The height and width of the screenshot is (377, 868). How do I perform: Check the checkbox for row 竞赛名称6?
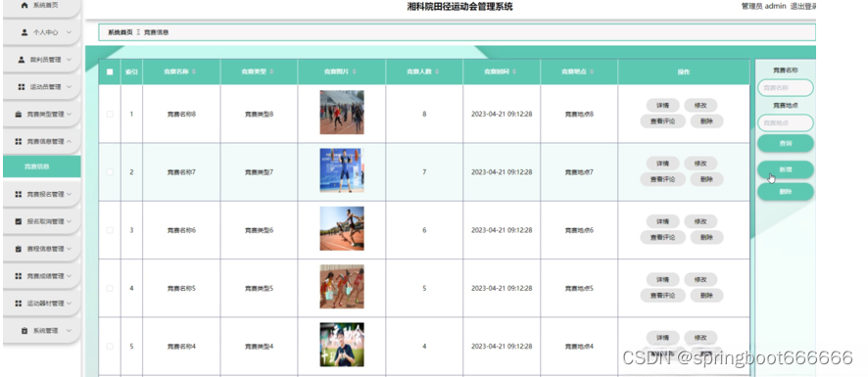[x=110, y=230]
